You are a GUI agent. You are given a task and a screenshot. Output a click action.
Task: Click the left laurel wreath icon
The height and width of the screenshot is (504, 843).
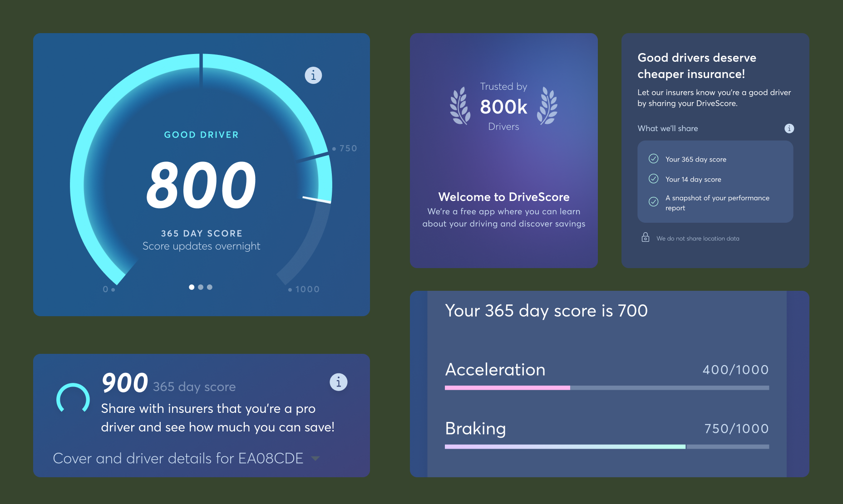pos(460,106)
